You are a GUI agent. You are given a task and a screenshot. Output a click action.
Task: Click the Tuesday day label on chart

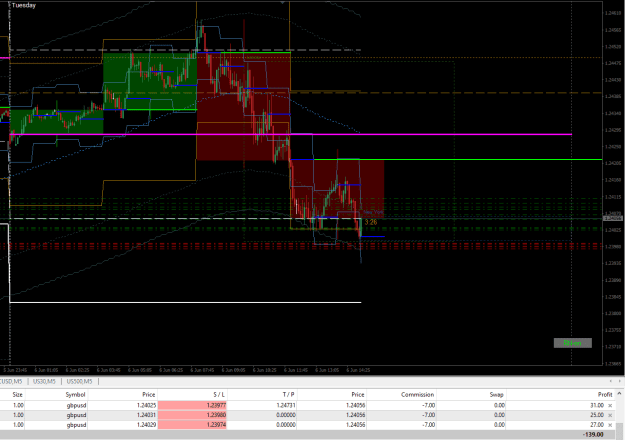[24, 5]
